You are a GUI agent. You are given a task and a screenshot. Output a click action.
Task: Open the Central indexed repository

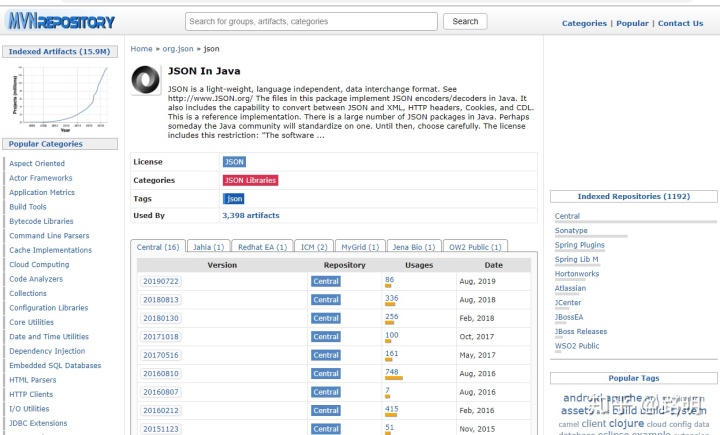(x=567, y=216)
